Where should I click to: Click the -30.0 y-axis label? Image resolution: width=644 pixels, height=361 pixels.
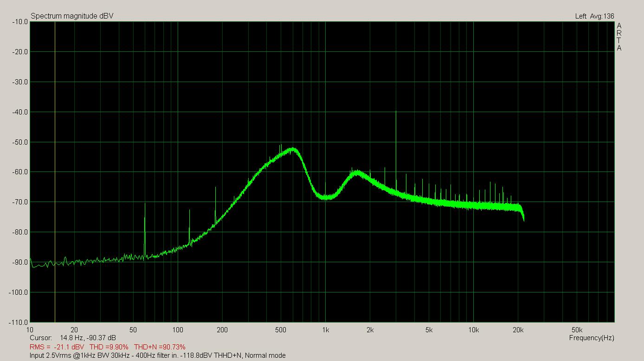coord(19,82)
